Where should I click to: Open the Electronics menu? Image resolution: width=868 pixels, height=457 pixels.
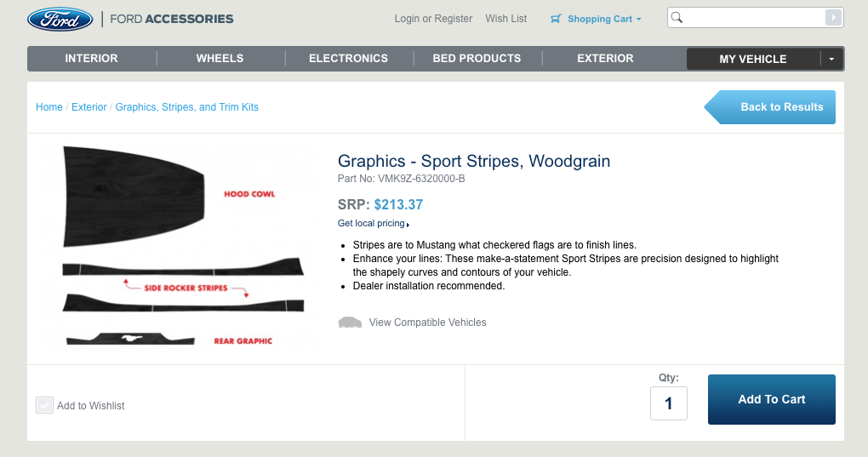click(348, 59)
